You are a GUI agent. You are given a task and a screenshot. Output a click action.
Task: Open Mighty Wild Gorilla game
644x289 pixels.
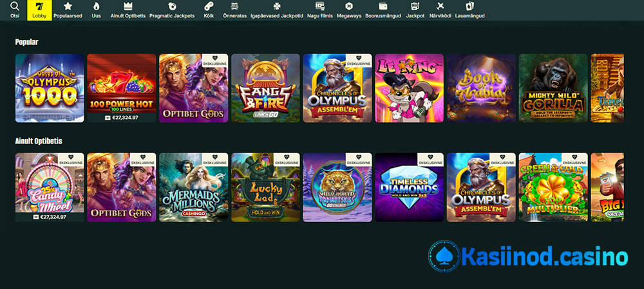[553, 88]
